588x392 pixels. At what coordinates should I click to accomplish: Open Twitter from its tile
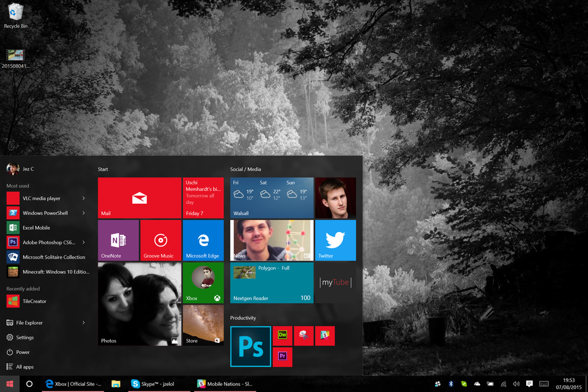(335, 240)
